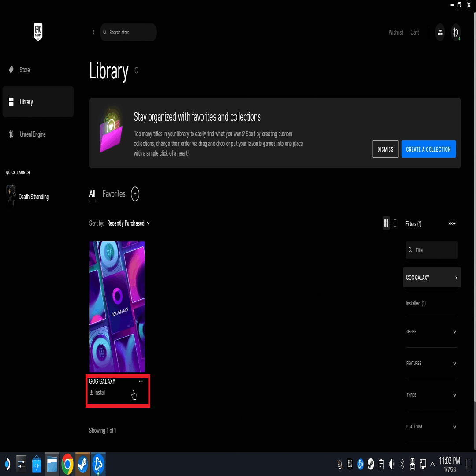Remove the GOG GALAXY filter chip

[456, 278]
